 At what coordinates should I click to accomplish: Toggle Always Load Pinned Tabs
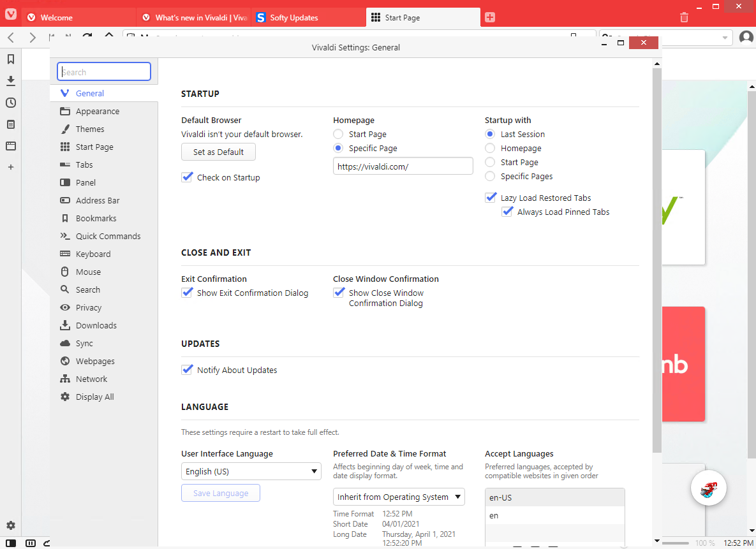point(507,212)
